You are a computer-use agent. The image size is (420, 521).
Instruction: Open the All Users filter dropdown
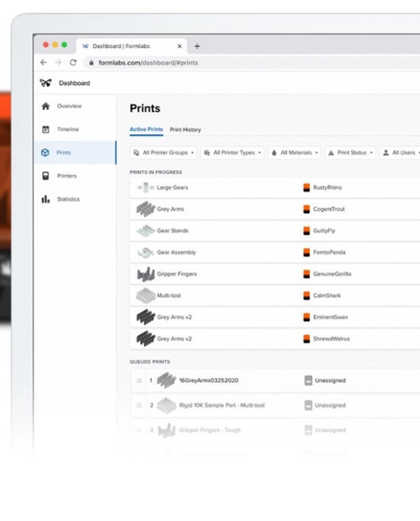pos(401,153)
